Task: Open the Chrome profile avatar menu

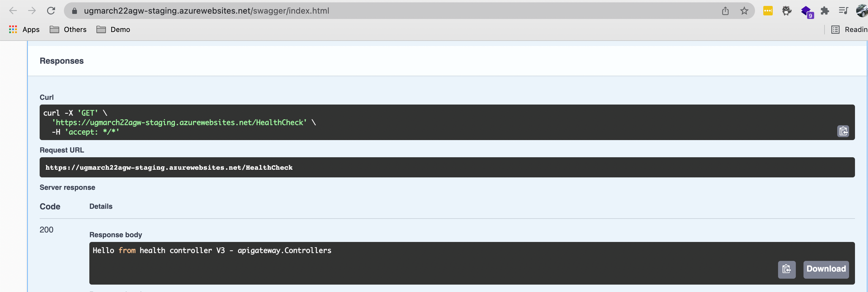Action: (x=861, y=11)
